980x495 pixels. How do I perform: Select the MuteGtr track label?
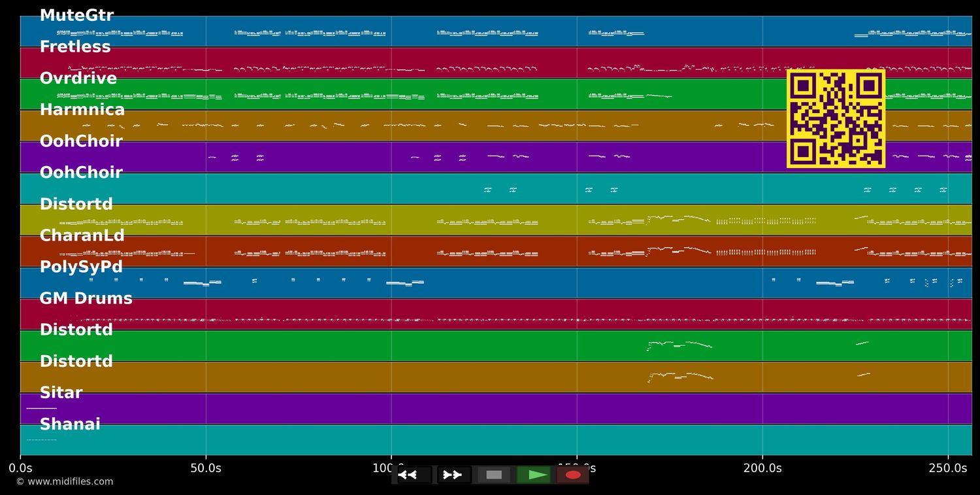76,16
